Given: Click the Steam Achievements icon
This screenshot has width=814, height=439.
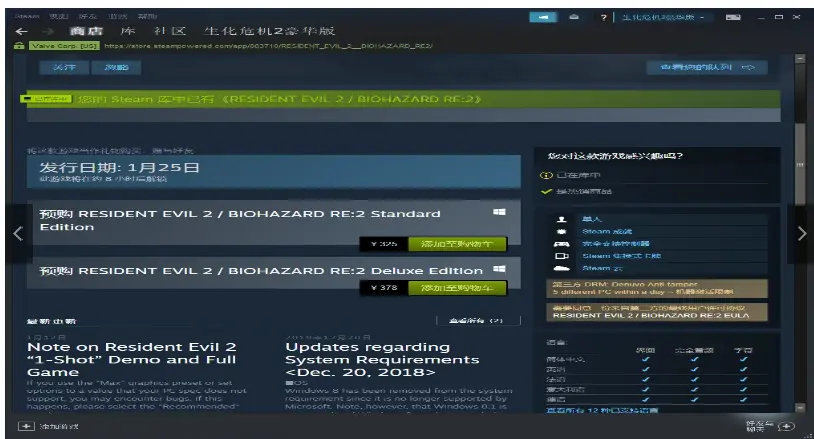Looking at the screenshot, I should click(561, 231).
